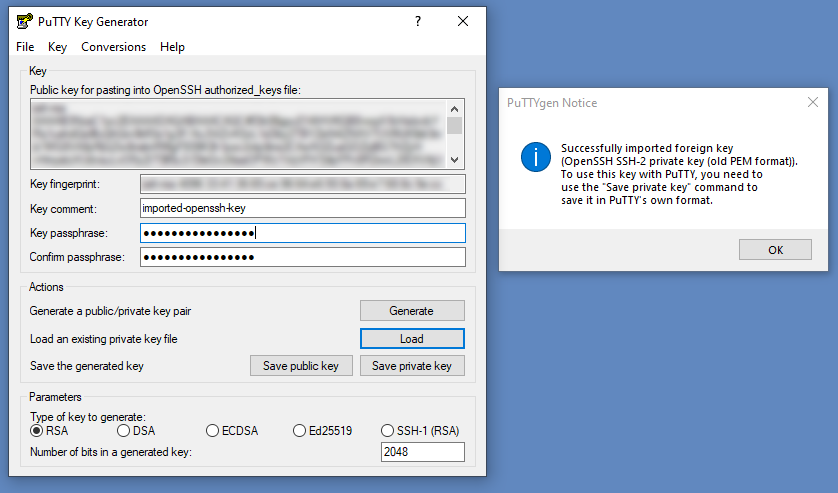838x493 pixels.
Task: Click the Key fingerprint field
Action: pos(302,184)
